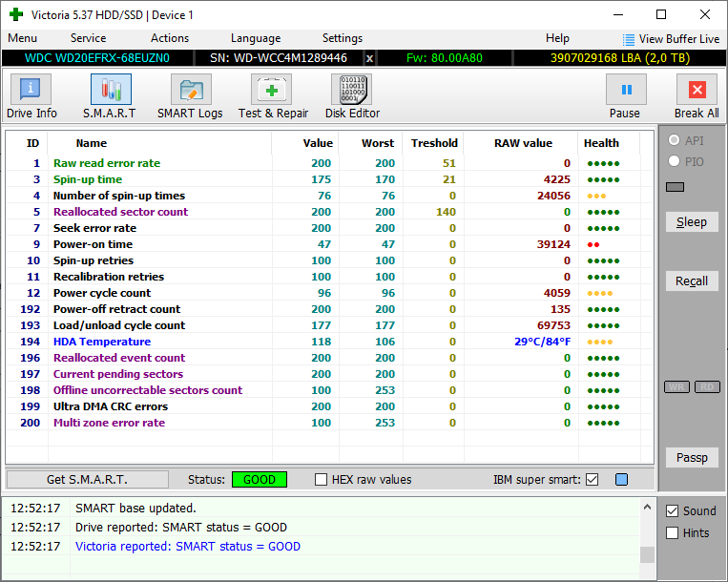Click the Sleep button
Image resolution: width=728 pixels, height=582 pixels.
(692, 222)
